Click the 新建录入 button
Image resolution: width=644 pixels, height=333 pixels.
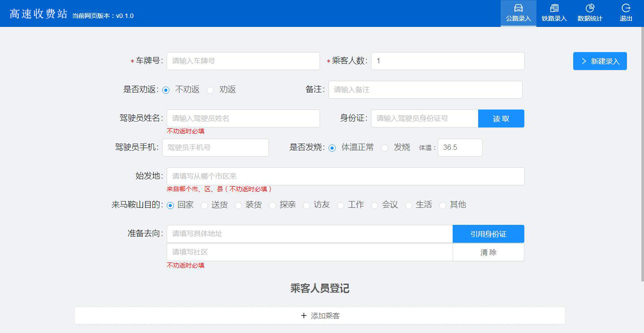(x=600, y=61)
